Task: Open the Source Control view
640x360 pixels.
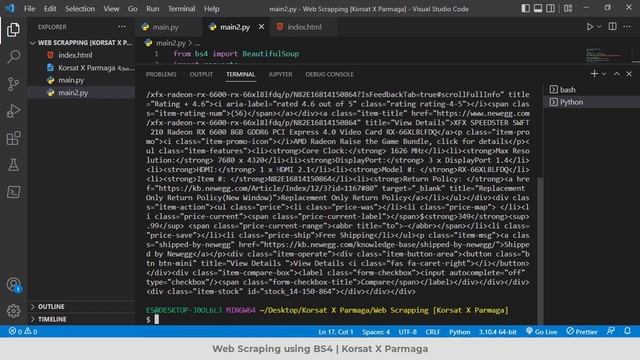Action: coord(13,84)
